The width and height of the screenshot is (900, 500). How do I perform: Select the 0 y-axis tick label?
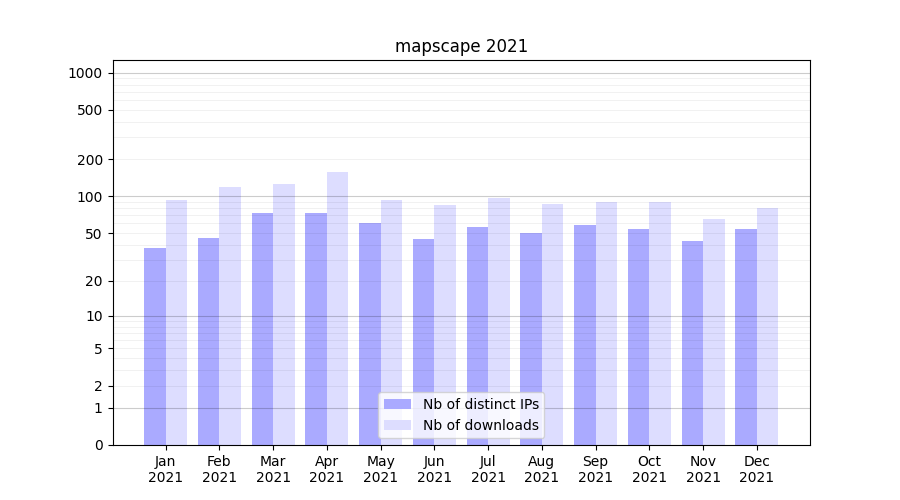[98, 445]
